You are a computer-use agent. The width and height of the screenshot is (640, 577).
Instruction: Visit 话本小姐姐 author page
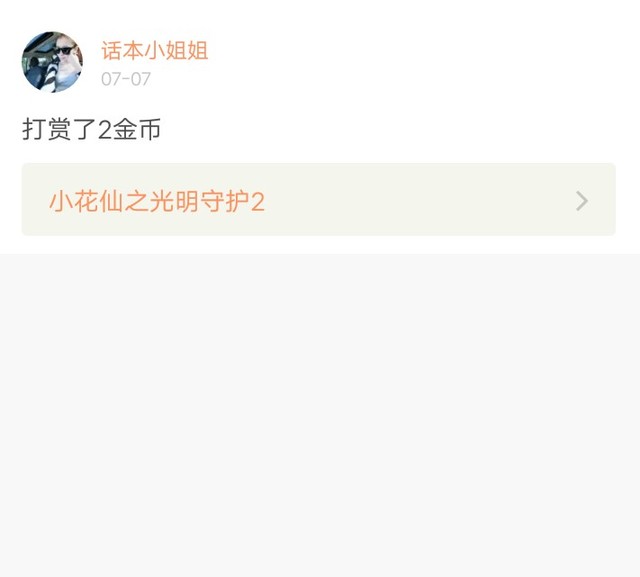[x=155, y=51]
